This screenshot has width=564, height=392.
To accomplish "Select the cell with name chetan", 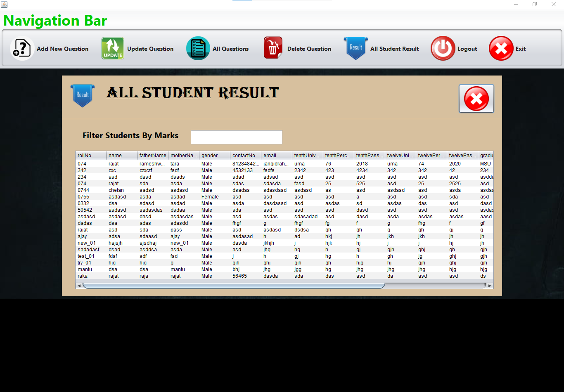I will click(122, 190).
